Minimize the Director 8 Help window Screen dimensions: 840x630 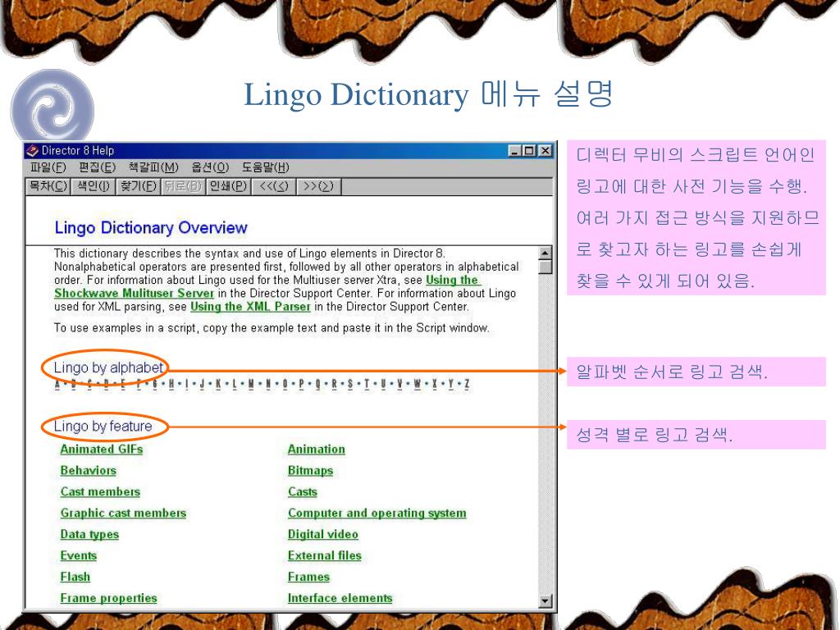pos(514,151)
